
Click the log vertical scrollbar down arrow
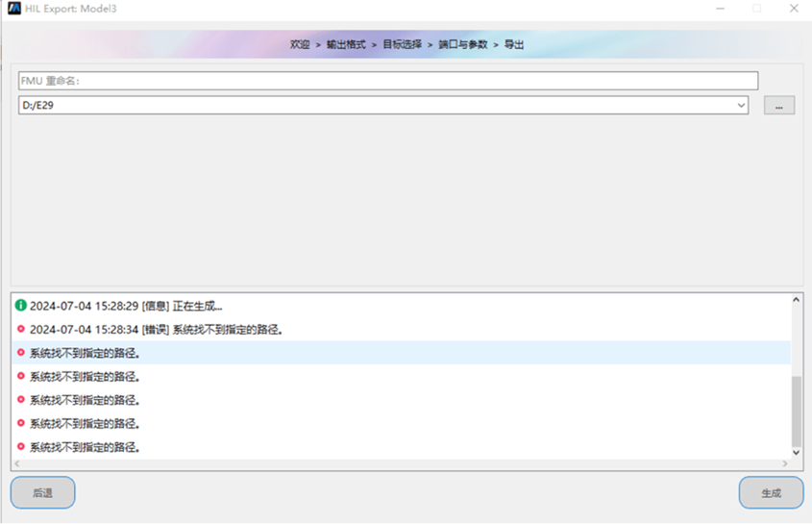797,453
